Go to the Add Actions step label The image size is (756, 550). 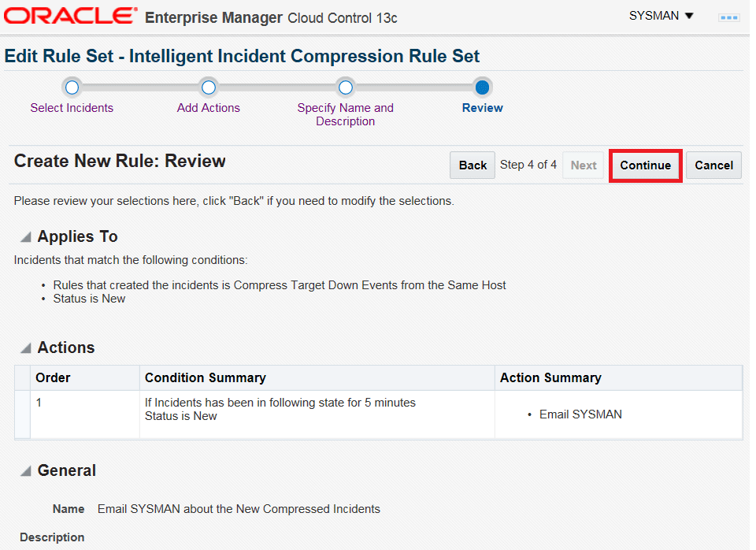(208, 108)
